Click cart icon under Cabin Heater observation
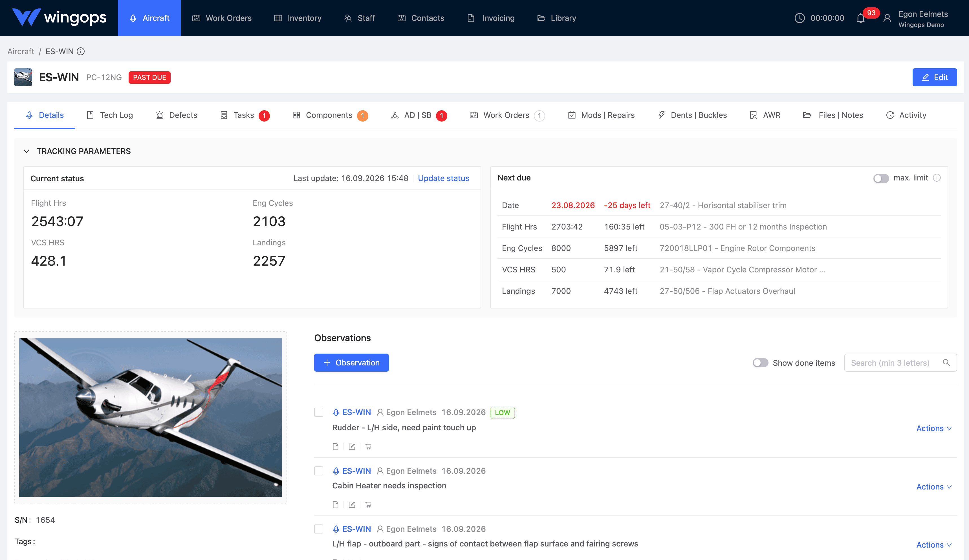 coord(368,505)
